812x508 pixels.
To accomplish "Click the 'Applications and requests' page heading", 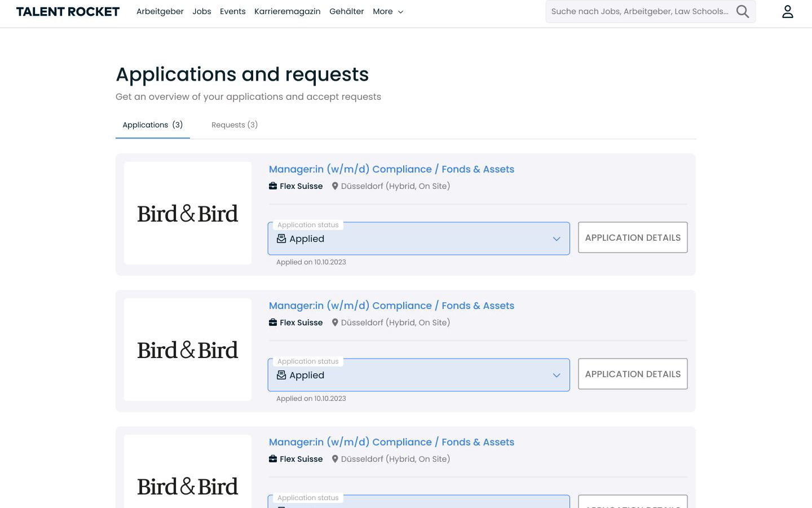I will pos(242,74).
